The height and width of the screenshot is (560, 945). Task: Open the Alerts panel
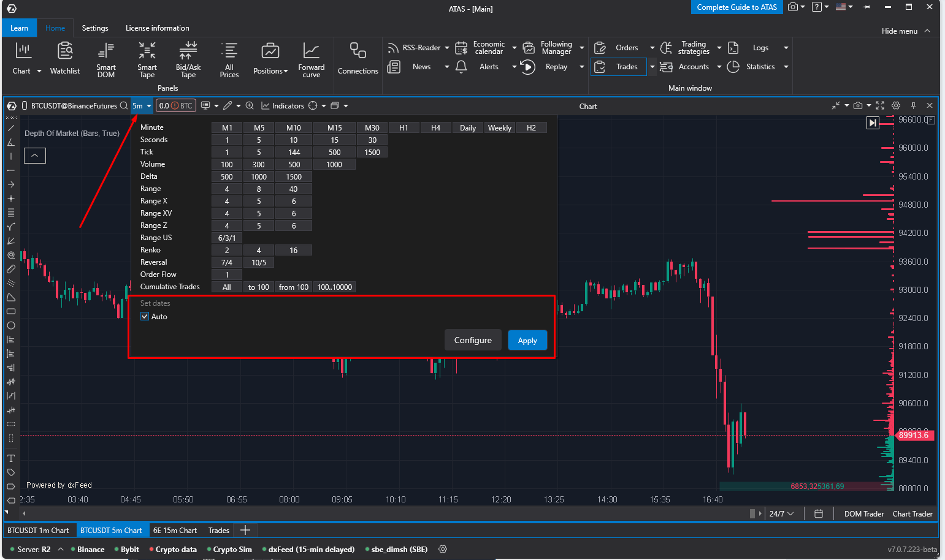point(477,67)
